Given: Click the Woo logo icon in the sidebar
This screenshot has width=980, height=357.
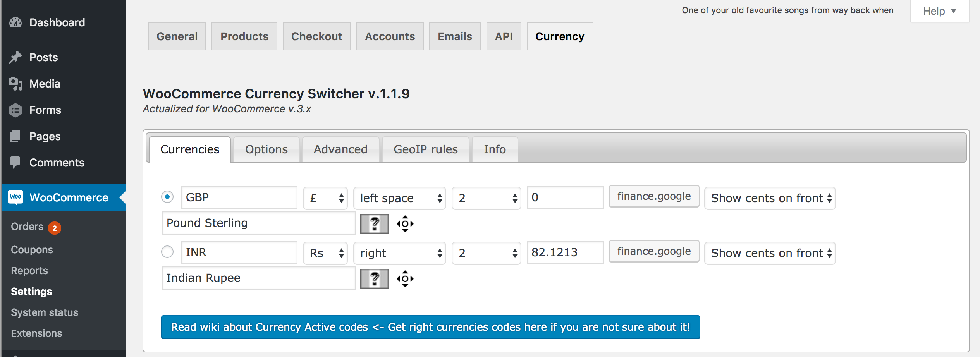Looking at the screenshot, I should coord(15,197).
